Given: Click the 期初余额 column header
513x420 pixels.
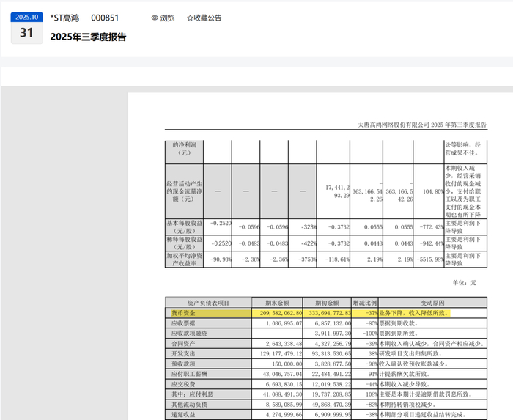Looking at the screenshot, I should tap(327, 303).
